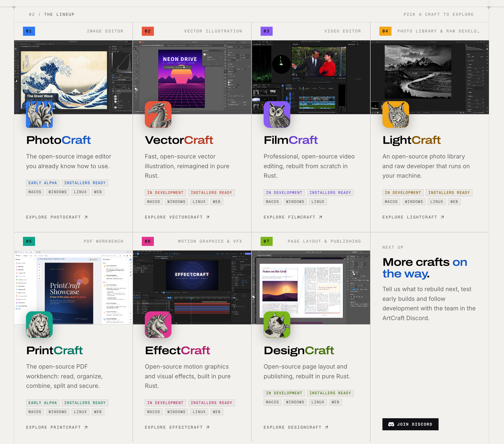Screen dimensions: 504x444
Task: Open the DesignCraft Notes on the Grid screenshot
Action: 311,287
